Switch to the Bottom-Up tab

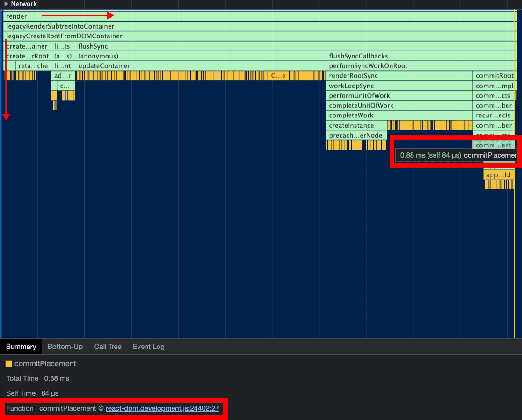tap(65, 346)
